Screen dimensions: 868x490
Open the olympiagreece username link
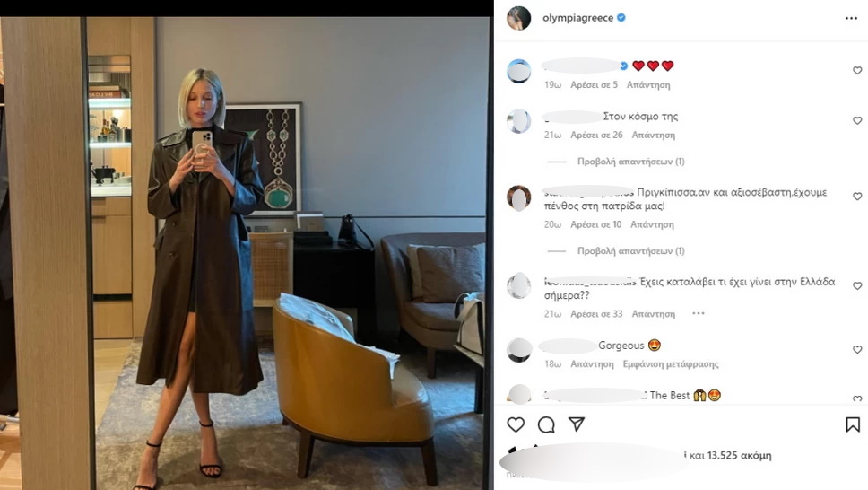pyautogui.click(x=577, y=18)
